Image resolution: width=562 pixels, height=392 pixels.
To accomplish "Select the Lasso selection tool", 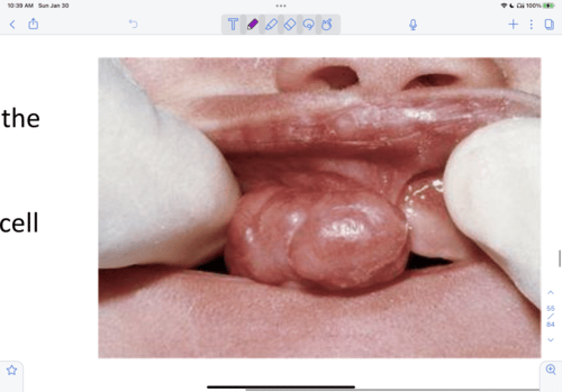I will point(308,25).
